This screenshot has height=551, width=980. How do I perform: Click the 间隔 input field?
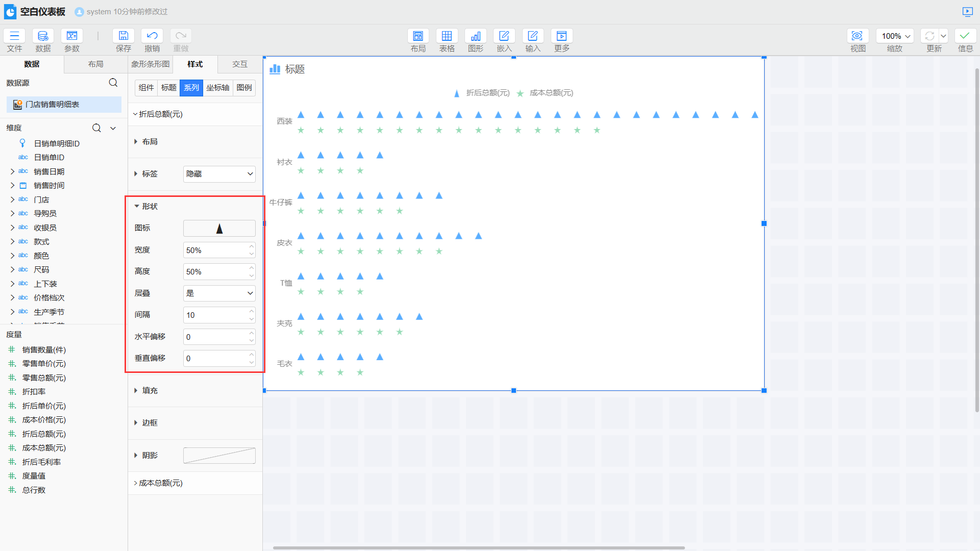coord(215,315)
